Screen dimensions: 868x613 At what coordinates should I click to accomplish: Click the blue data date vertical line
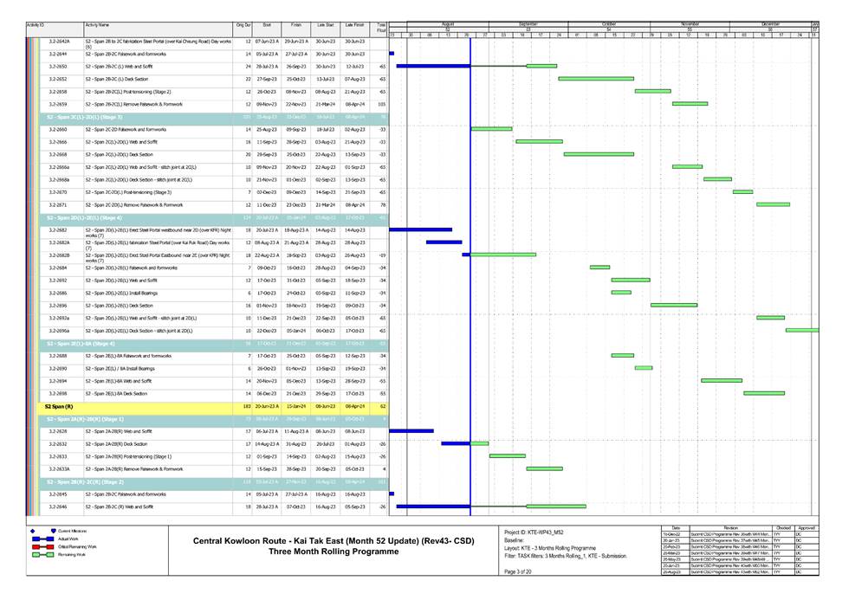pos(470,260)
